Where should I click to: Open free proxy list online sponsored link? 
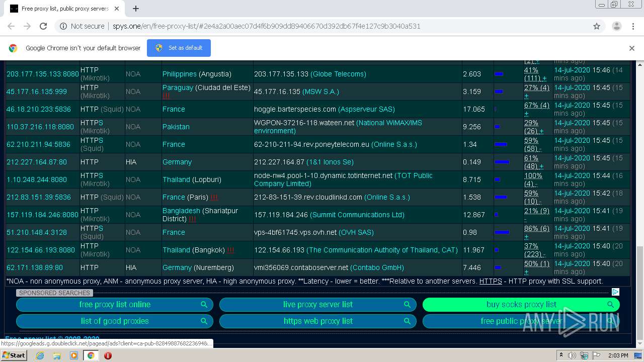[115, 305]
